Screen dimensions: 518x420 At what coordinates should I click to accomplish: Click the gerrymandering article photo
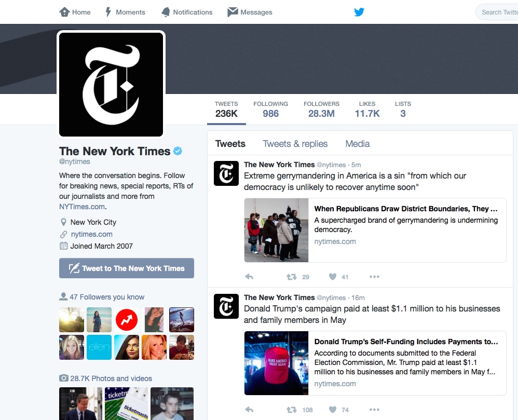coord(276,231)
